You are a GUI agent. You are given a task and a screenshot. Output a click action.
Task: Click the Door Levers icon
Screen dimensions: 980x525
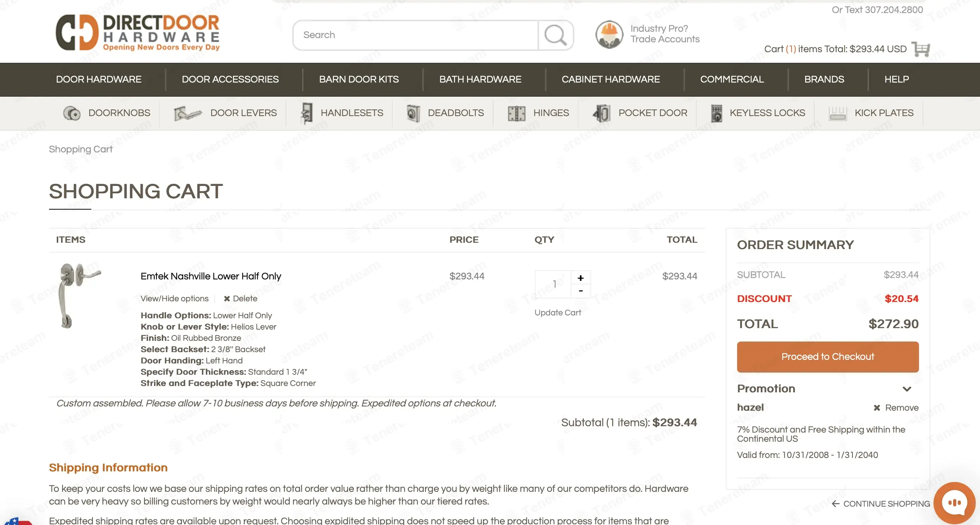(x=187, y=113)
